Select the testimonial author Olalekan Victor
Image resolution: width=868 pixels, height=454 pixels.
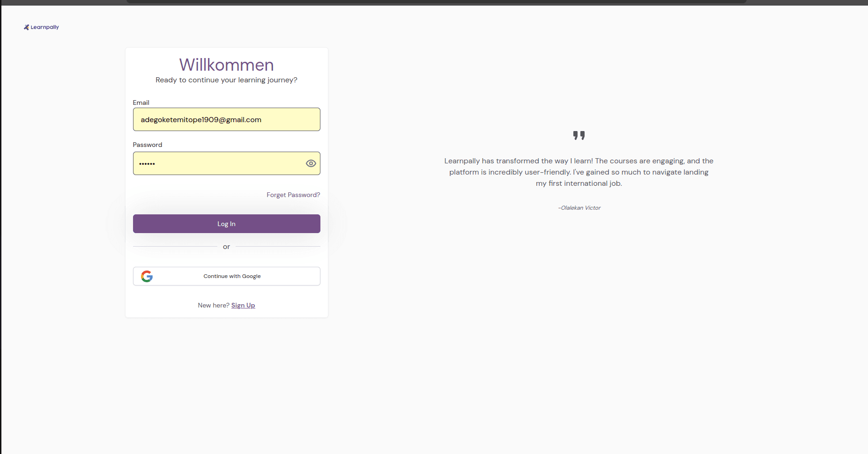click(579, 208)
